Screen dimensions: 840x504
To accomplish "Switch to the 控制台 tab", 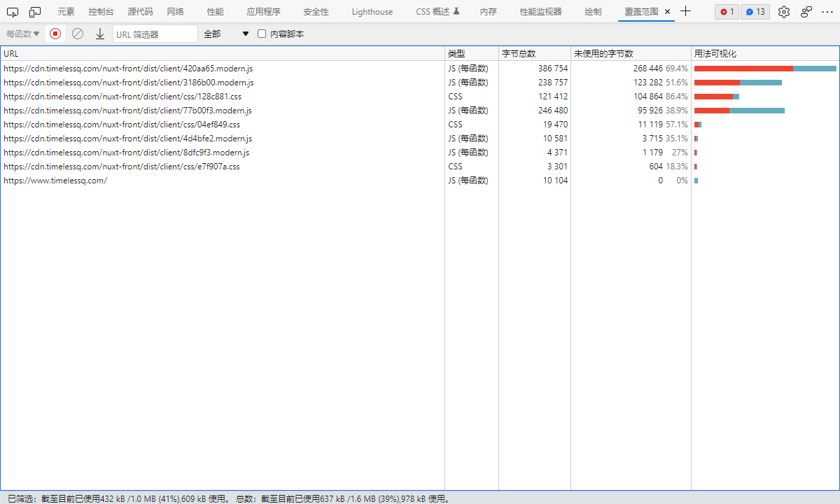I will (x=101, y=12).
